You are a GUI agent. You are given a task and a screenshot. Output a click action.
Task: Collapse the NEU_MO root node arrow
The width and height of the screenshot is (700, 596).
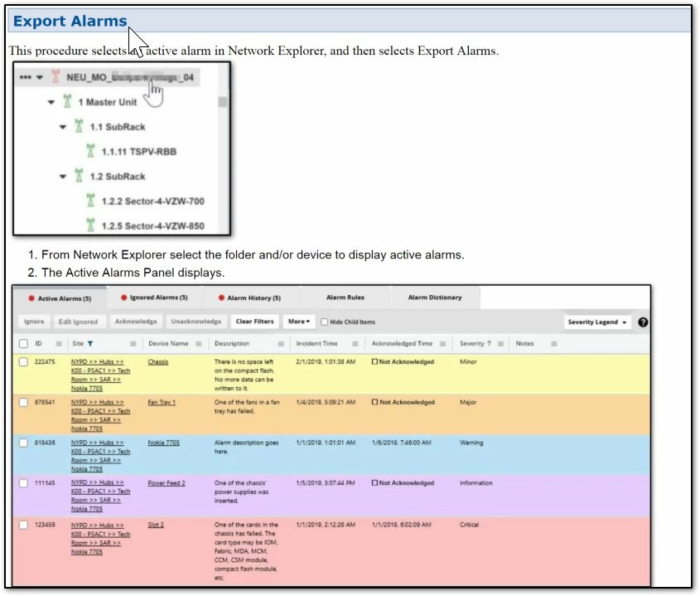(40, 77)
